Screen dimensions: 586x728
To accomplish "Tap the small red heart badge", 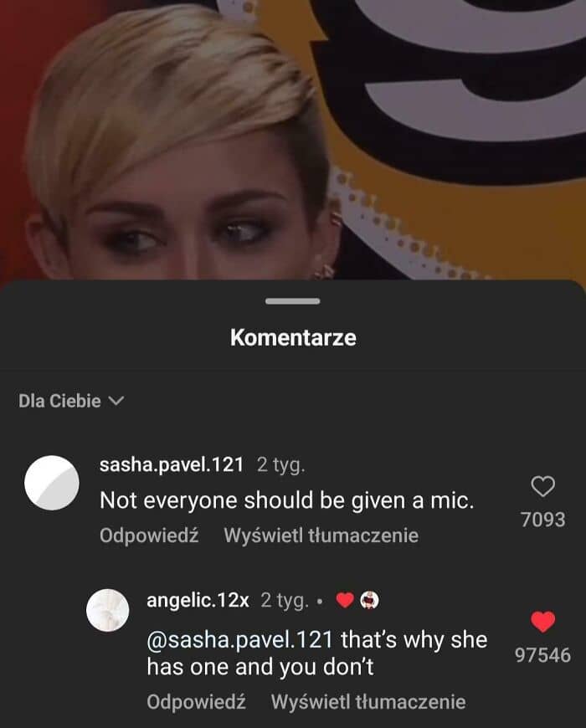I will point(345,600).
